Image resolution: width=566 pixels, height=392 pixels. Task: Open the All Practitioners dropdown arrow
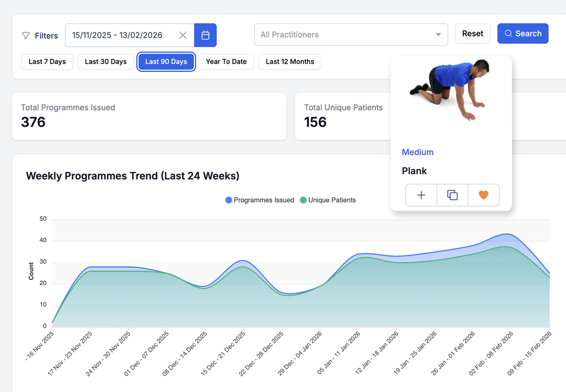pyautogui.click(x=438, y=34)
